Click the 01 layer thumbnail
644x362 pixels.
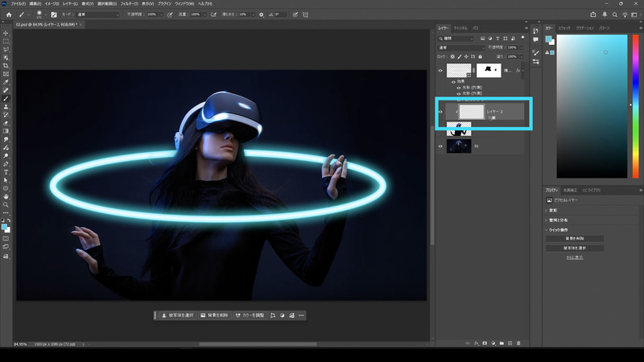(x=460, y=146)
